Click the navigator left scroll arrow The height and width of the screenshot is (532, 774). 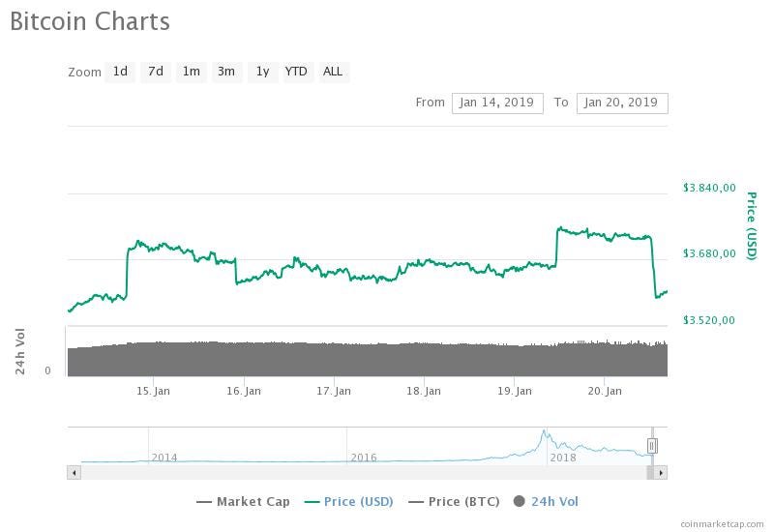(x=74, y=473)
